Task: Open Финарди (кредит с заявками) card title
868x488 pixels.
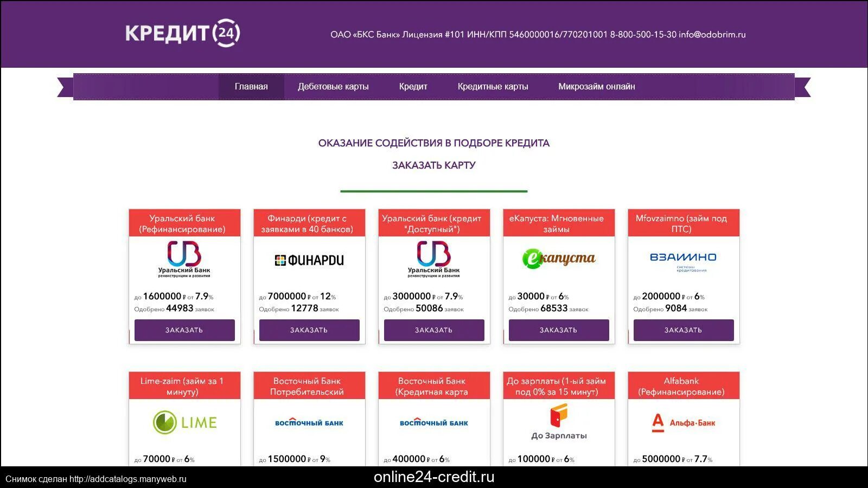Action: click(x=307, y=224)
